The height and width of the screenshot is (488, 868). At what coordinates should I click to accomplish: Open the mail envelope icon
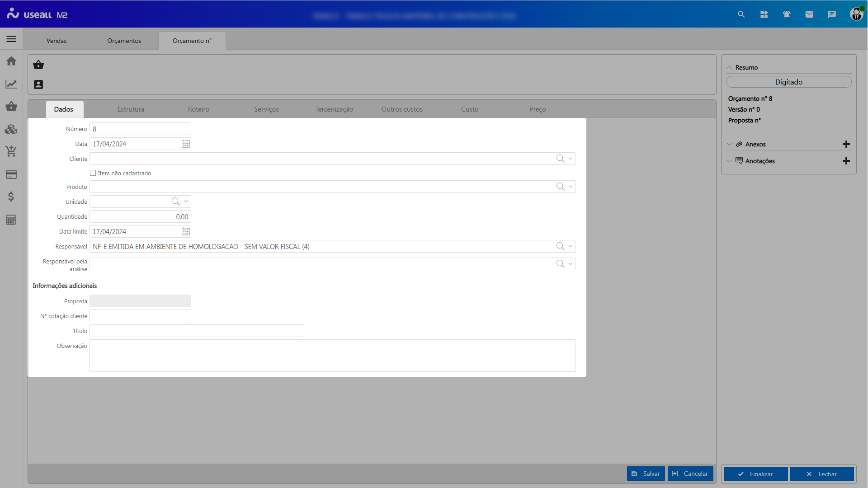click(809, 14)
